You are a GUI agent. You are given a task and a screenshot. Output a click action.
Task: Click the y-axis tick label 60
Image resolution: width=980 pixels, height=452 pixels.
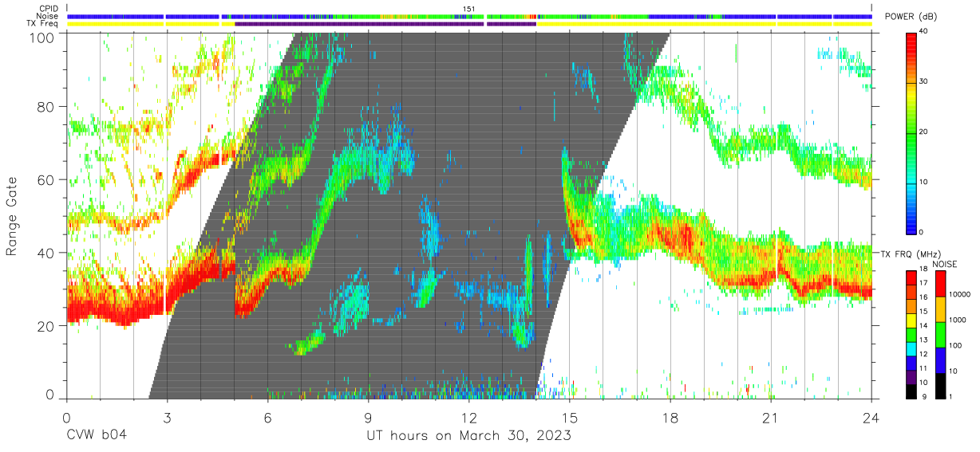[46, 180]
